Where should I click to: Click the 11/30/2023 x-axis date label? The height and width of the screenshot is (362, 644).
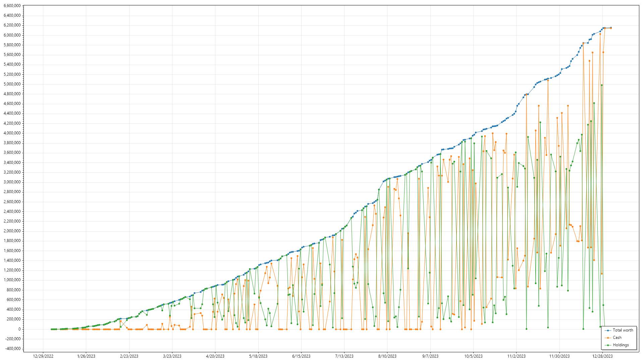(559, 356)
